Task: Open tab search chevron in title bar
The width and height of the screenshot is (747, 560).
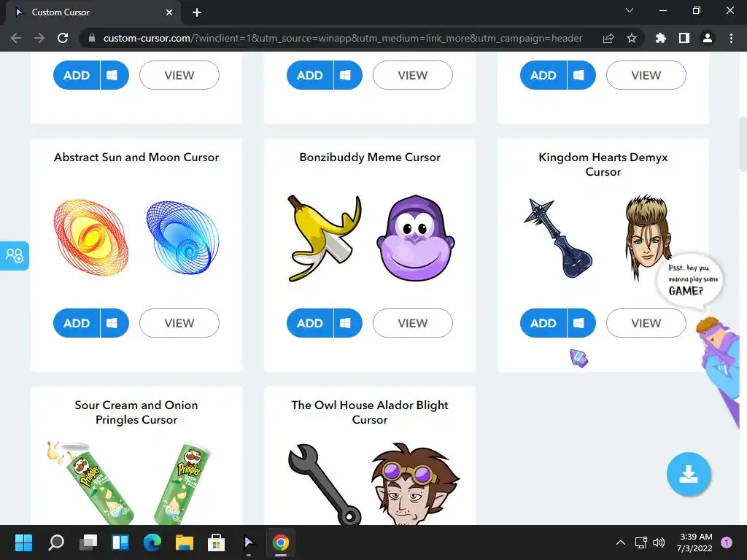Action: [630, 10]
